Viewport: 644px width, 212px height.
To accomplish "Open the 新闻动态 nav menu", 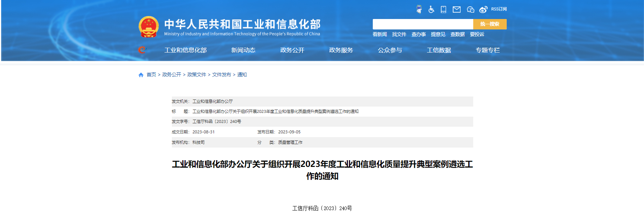I will pos(243,50).
